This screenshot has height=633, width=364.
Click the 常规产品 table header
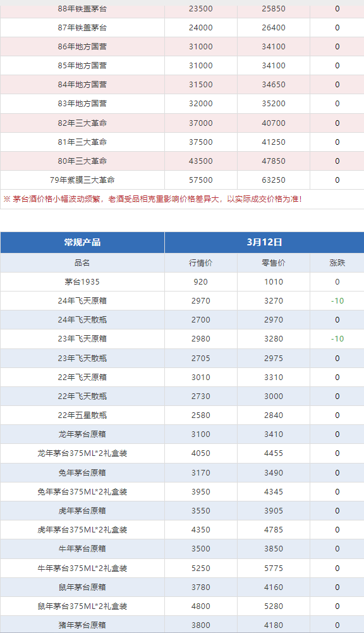82,242
